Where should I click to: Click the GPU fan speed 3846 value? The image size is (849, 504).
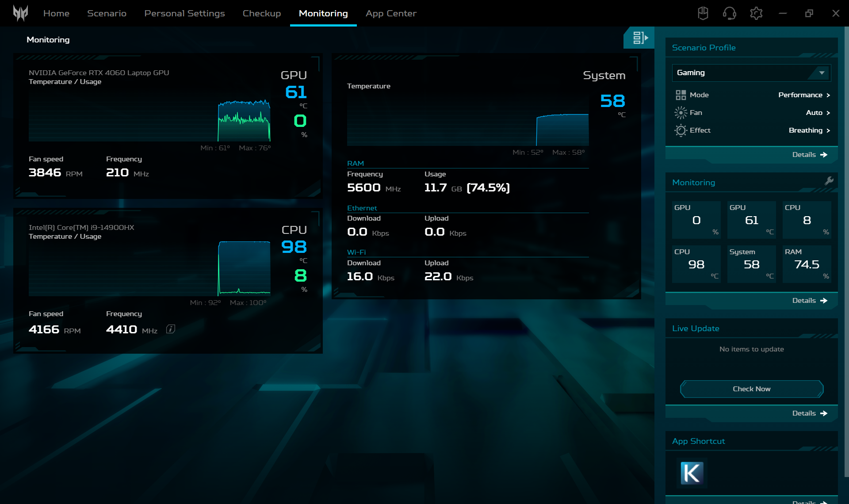(x=45, y=172)
